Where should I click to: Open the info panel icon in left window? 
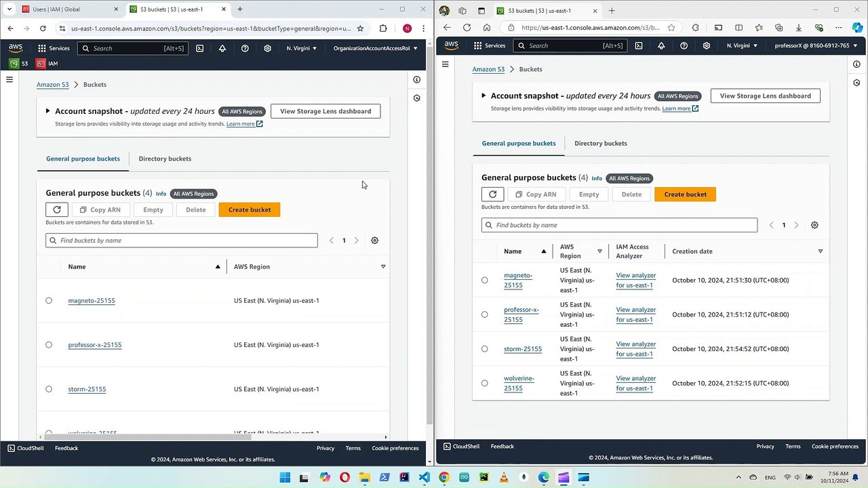416,79
